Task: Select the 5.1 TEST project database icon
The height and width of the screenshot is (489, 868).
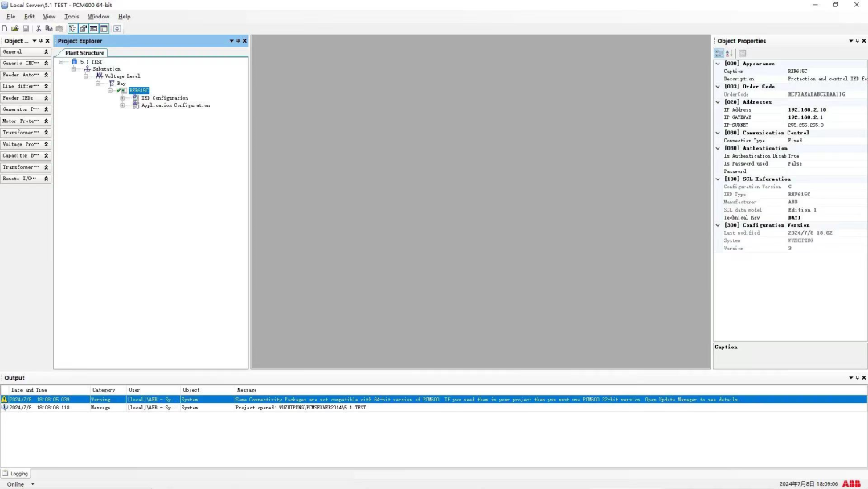Action: click(x=74, y=61)
